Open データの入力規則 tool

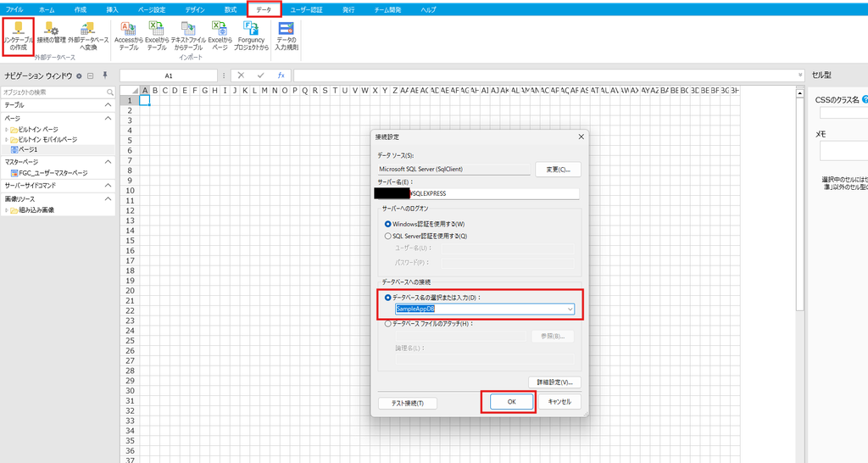(x=287, y=36)
